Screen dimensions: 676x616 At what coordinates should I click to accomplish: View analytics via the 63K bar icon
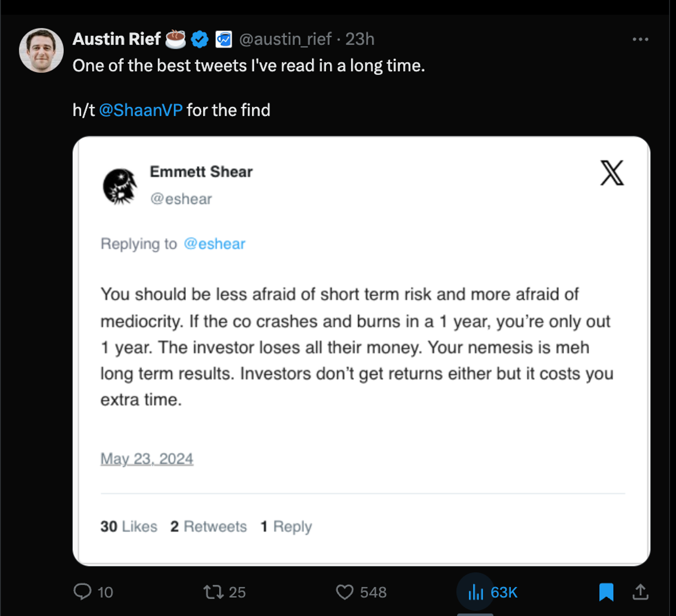pos(476,592)
